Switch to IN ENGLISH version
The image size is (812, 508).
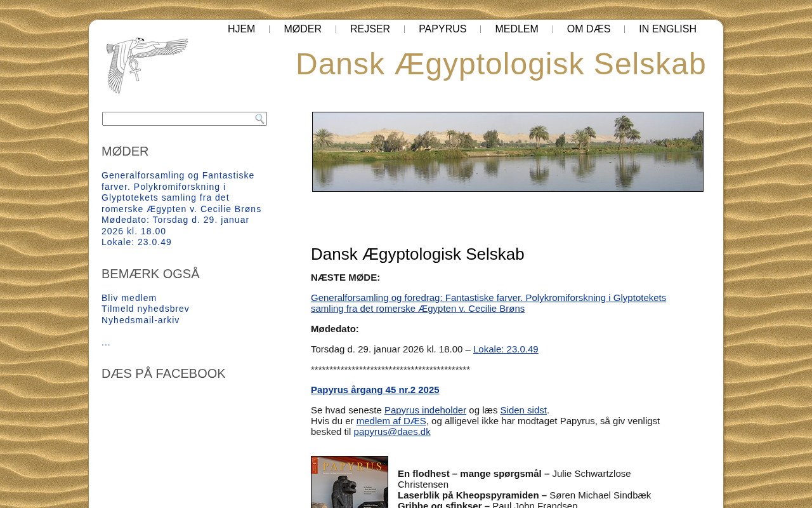coord(667,29)
